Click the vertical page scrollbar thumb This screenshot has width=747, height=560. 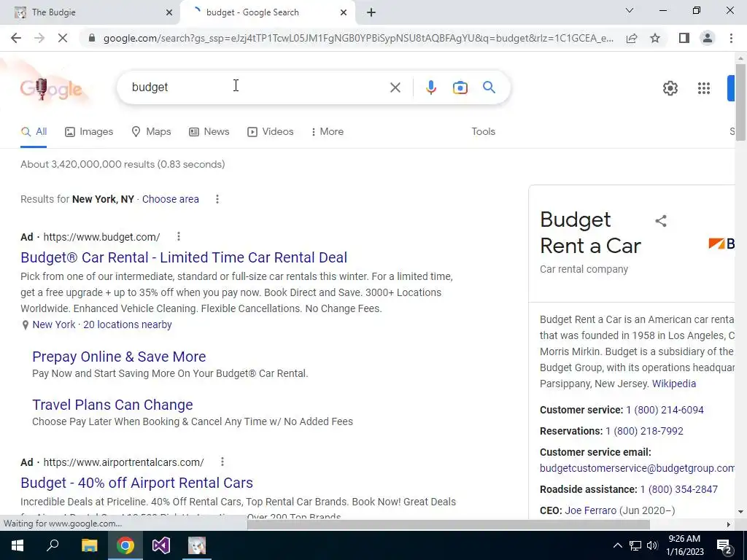(740, 102)
